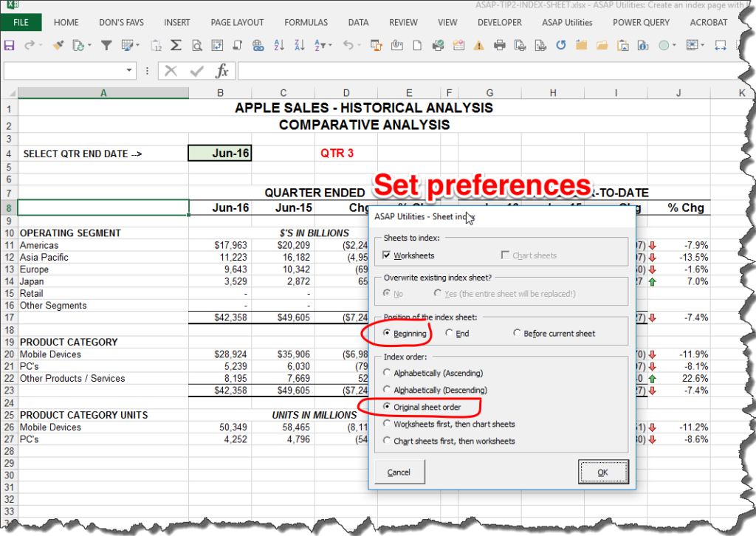Screen dimensions: 756x536
Task: Click the Filter funnel icon
Action: click(x=106, y=45)
